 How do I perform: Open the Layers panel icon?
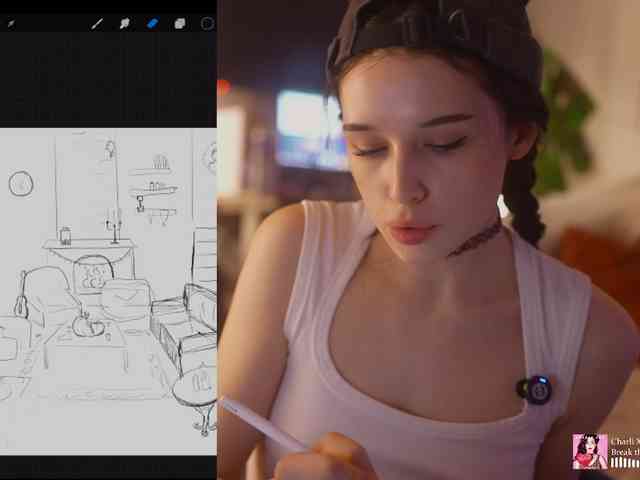[180, 24]
